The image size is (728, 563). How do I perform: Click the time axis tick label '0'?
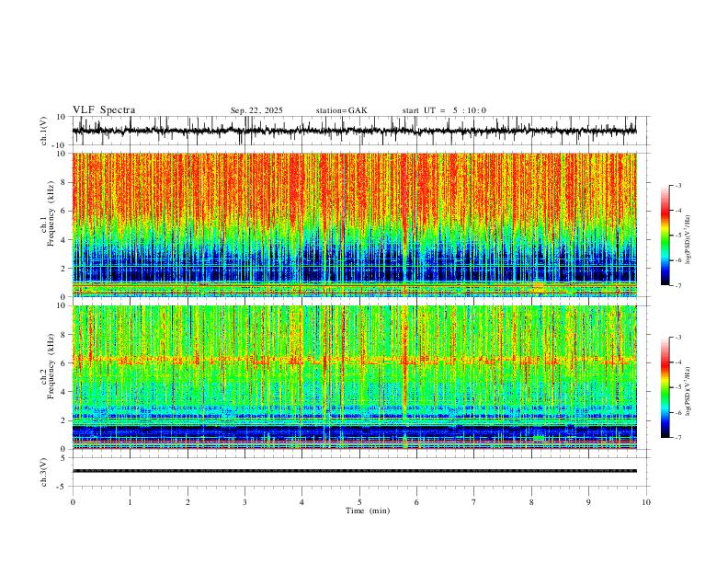[x=73, y=502]
